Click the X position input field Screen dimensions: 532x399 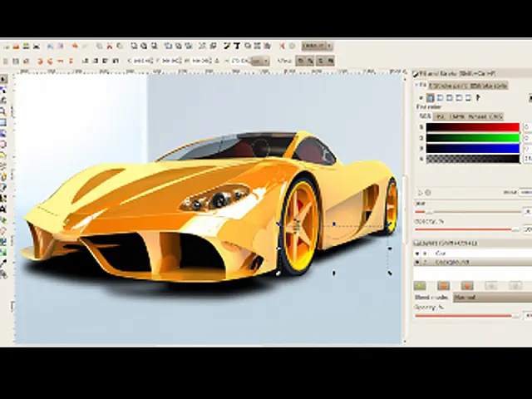142,61
